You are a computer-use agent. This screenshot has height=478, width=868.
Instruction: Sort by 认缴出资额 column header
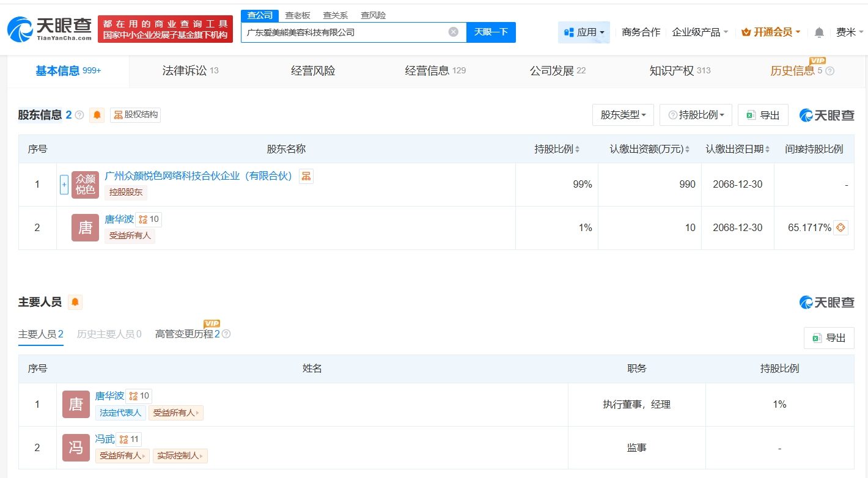tap(649, 149)
